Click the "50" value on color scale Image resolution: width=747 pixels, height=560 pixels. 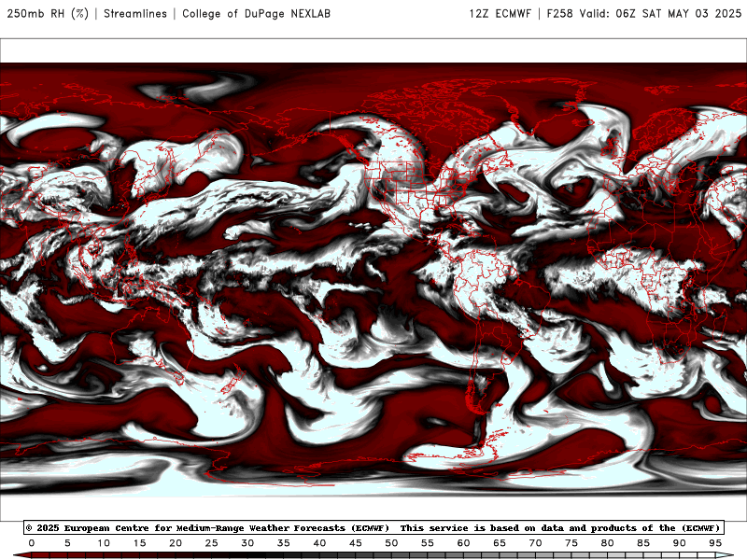[391, 543]
